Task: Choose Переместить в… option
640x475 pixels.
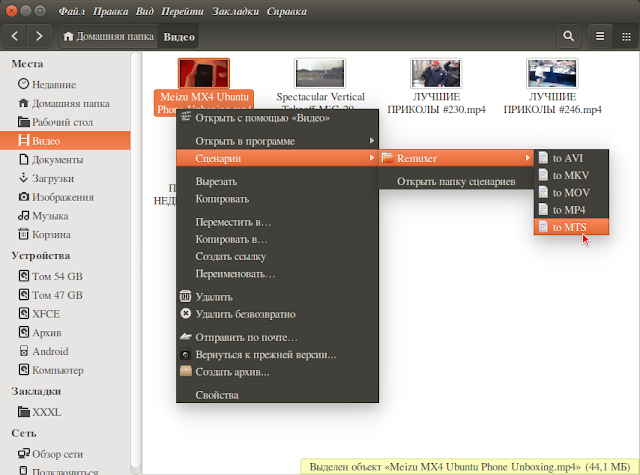Action: coord(278,222)
